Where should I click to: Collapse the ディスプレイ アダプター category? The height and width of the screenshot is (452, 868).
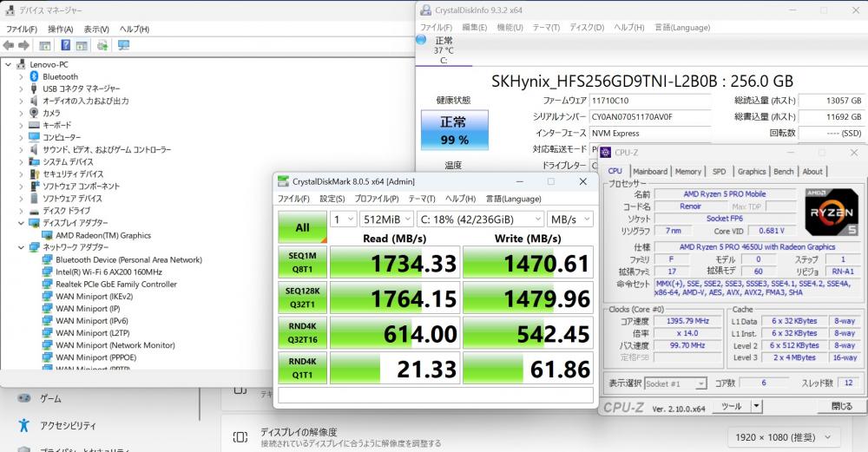pyautogui.click(x=21, y=223)
